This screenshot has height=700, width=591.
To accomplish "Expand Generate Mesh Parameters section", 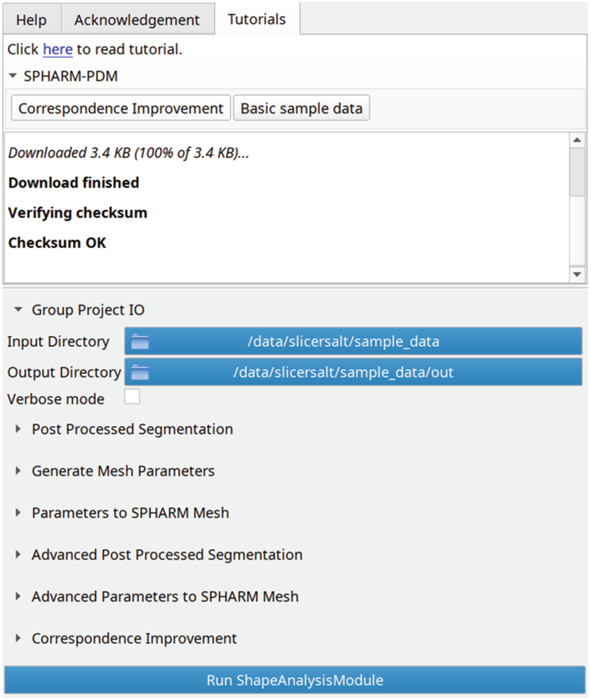I will pos(18,471).
